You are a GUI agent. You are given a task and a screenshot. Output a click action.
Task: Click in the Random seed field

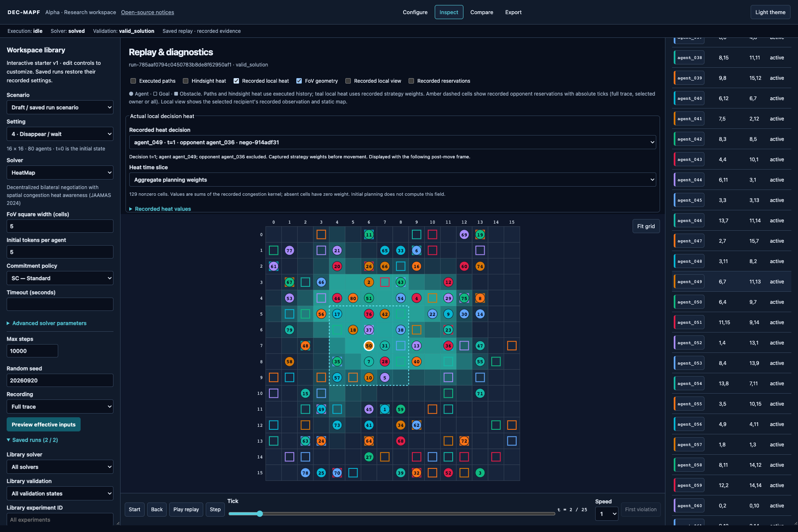point(60,380)
